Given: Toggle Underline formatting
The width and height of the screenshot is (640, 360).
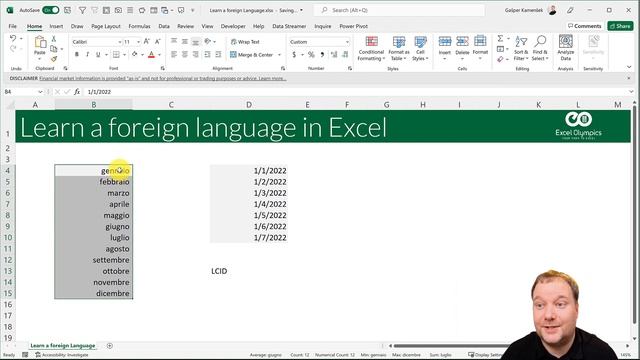Looking at the screenshot, I should (98, 55).
